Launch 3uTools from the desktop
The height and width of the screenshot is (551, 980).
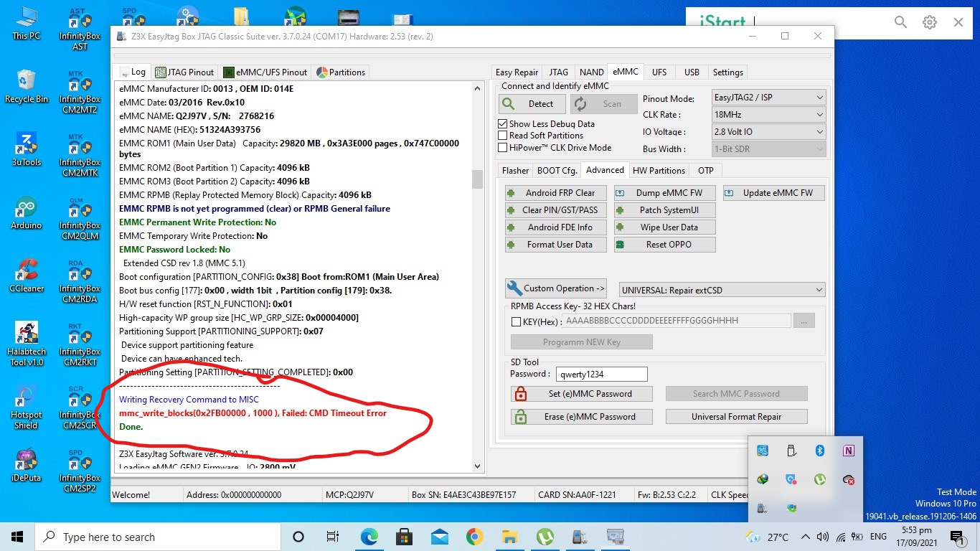(x=27, y=149)
